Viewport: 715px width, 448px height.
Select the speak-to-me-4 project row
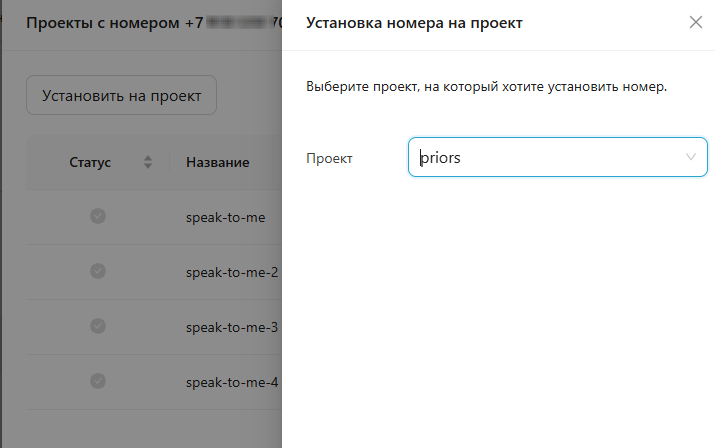232,382
